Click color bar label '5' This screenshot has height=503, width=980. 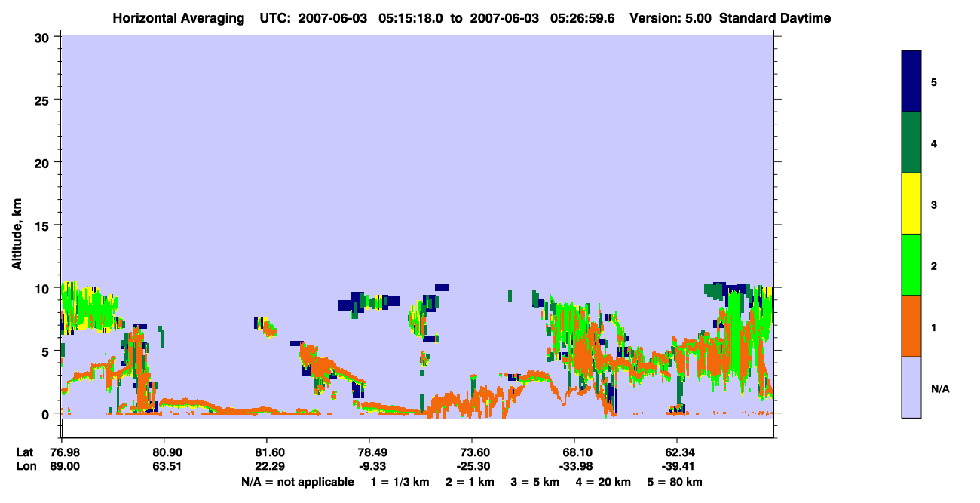tap(934, 81)
